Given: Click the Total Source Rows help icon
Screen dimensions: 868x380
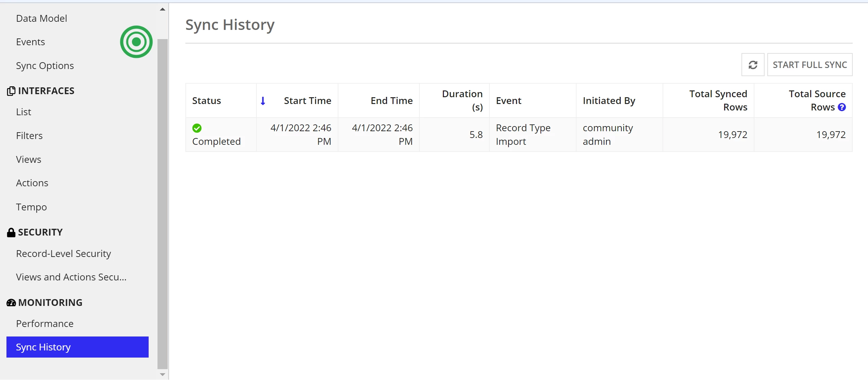Looking at the screenshot, I should click(x=842, y=107).
